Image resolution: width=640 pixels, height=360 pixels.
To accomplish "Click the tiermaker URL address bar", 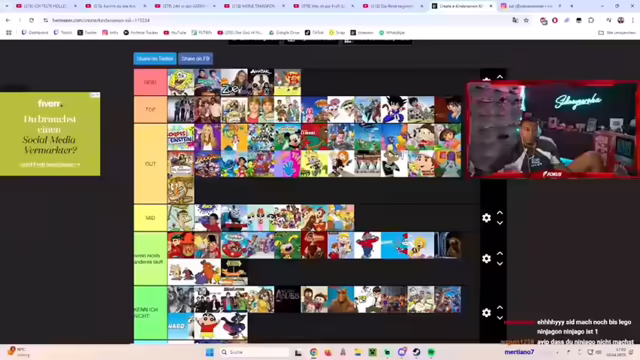I will coord(278,20).
